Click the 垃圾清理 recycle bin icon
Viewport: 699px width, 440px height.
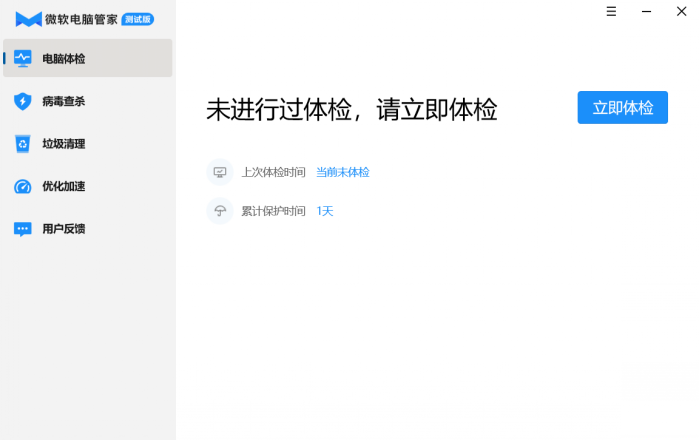[x=22, y=144]
